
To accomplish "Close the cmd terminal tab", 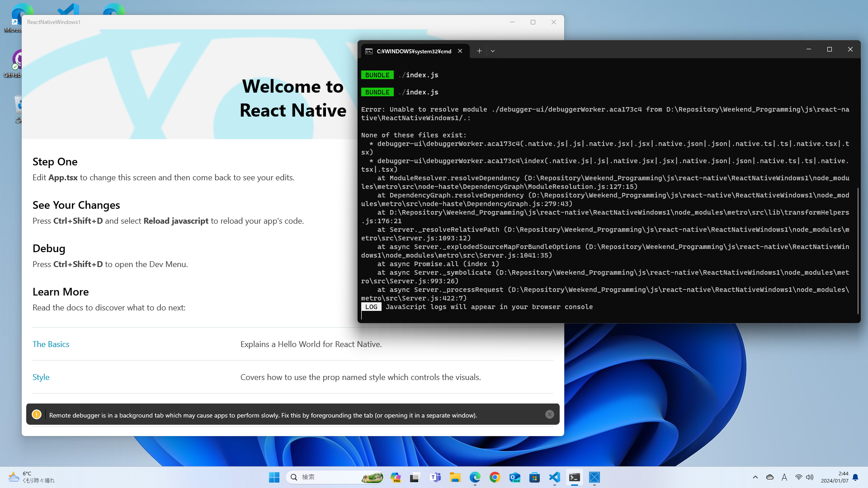I will pyautogui.click(x=460, y=51).
